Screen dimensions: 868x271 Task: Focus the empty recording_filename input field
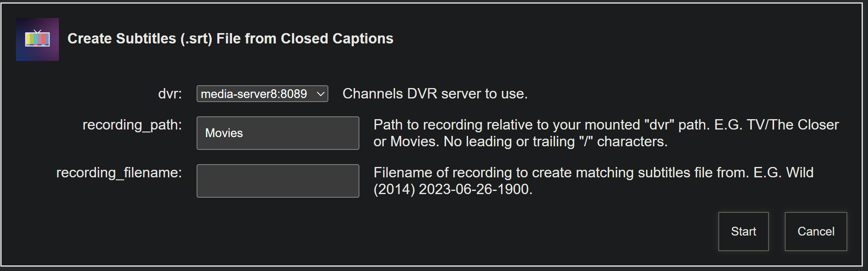278,181
